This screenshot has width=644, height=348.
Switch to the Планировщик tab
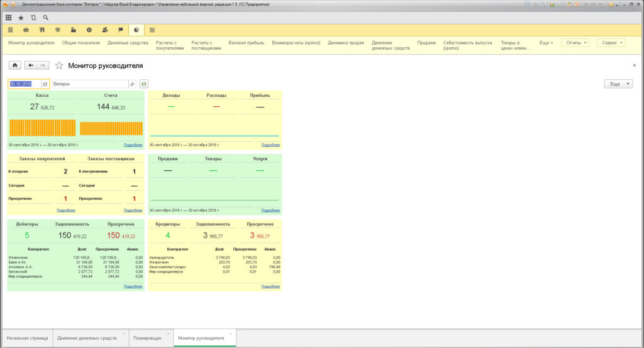[x=147, y=338]
